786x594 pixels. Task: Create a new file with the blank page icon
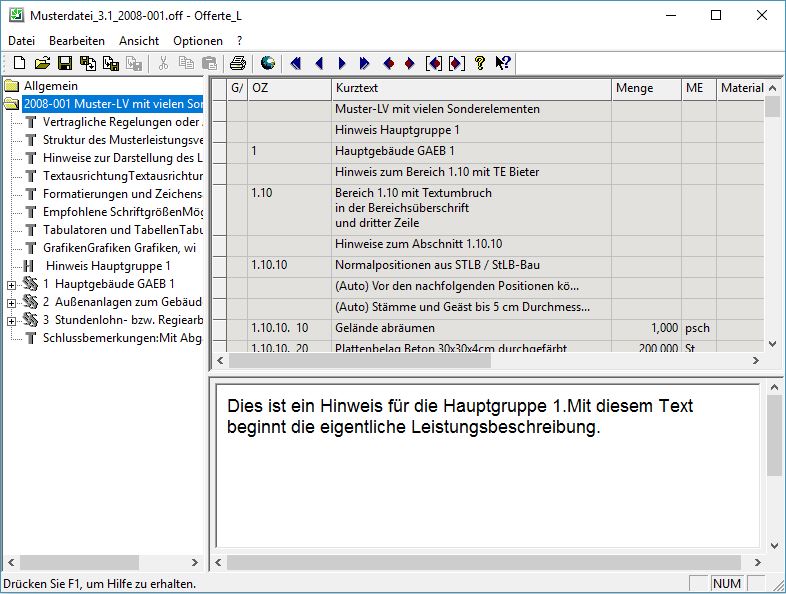click(20, 63)
